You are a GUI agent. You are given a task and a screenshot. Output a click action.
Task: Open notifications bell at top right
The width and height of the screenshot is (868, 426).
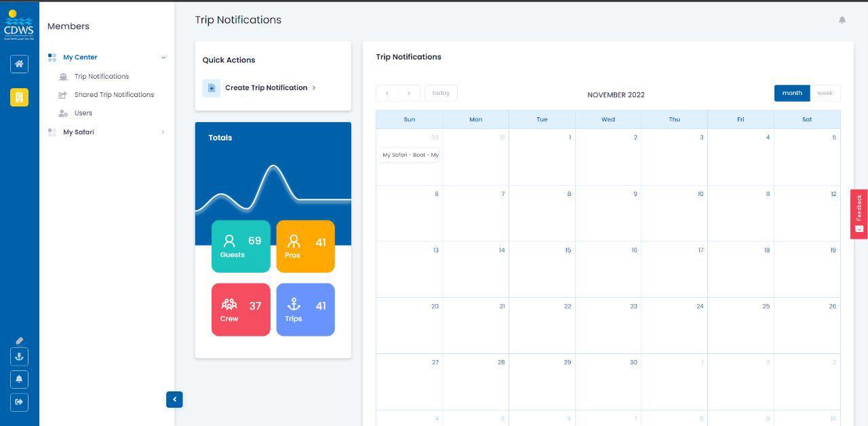842,20
